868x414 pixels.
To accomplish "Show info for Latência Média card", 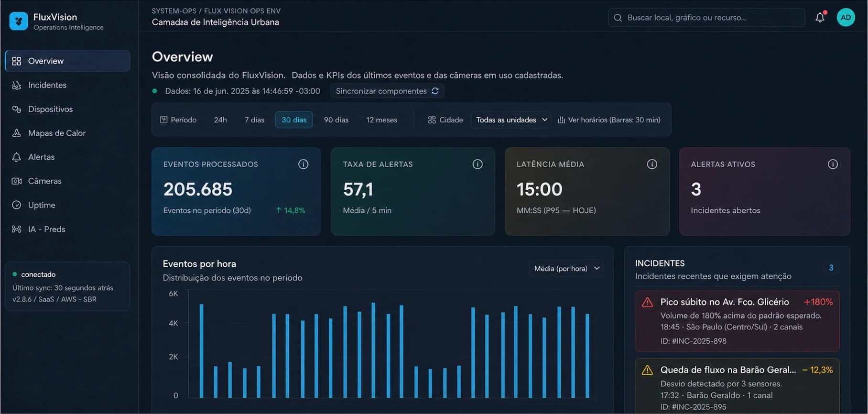I will coord(652,164).
